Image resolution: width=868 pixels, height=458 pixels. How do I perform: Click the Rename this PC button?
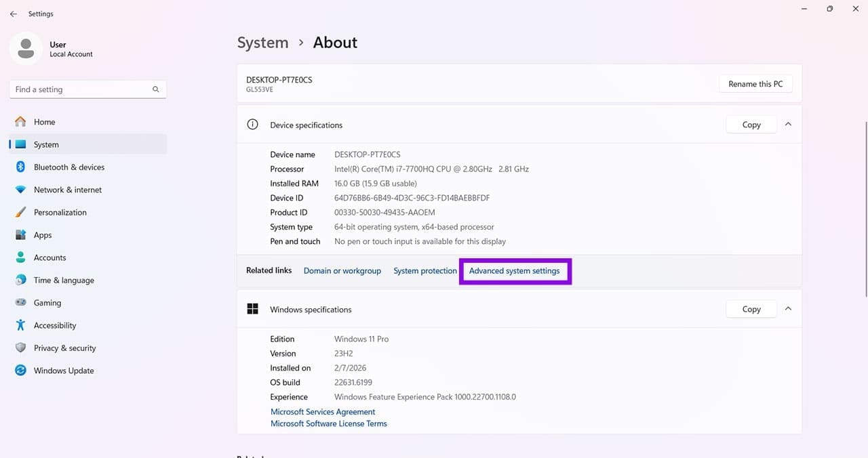click(755, 84)
